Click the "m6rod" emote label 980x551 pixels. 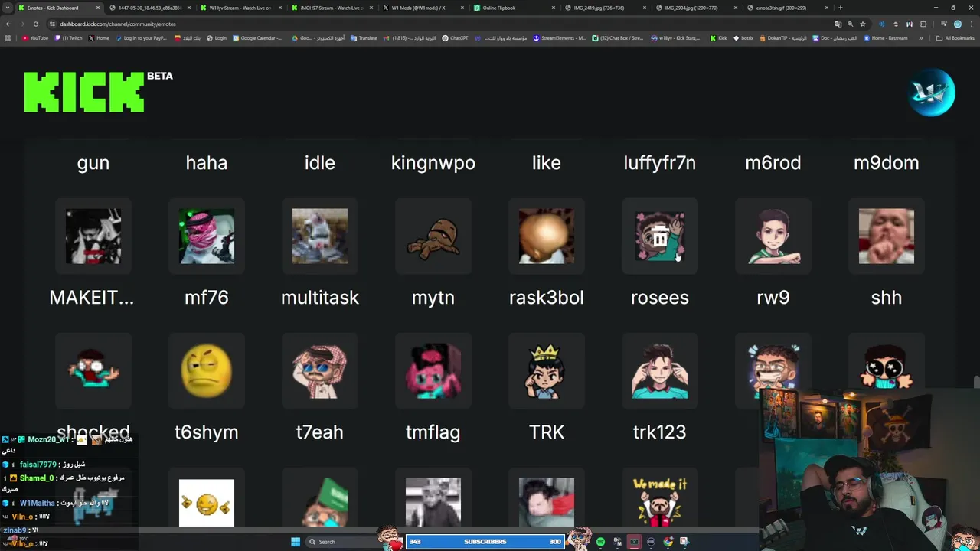(773, 163)
